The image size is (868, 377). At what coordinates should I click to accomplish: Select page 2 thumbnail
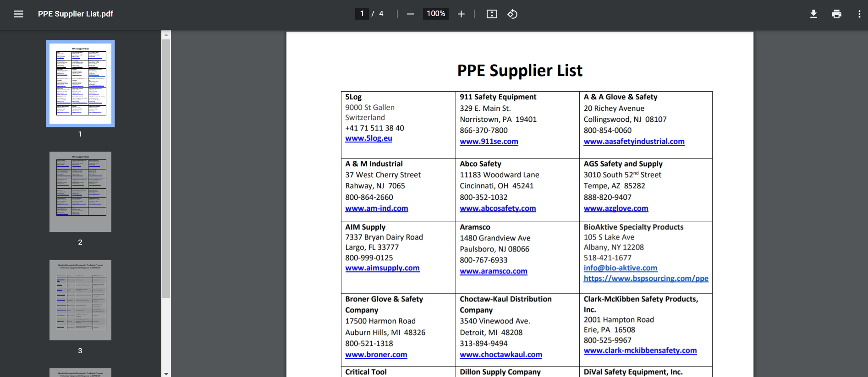click(x=80, y=191)
